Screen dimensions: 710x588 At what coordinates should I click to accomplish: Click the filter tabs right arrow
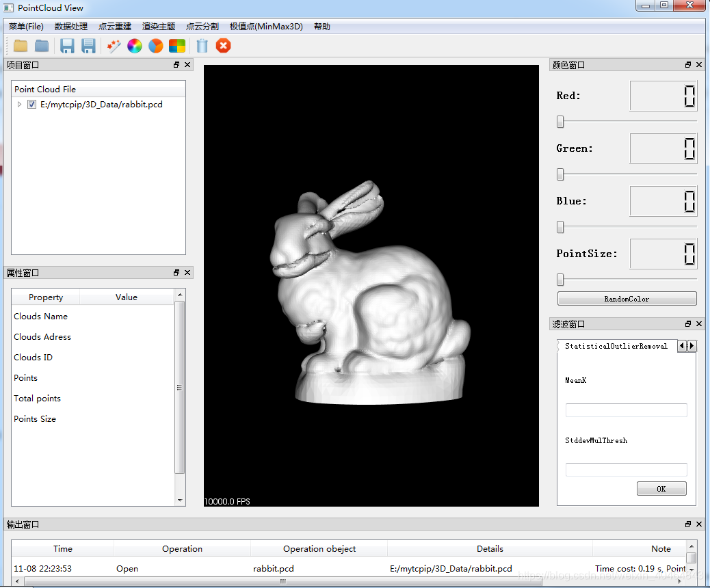tap(692, 346)
